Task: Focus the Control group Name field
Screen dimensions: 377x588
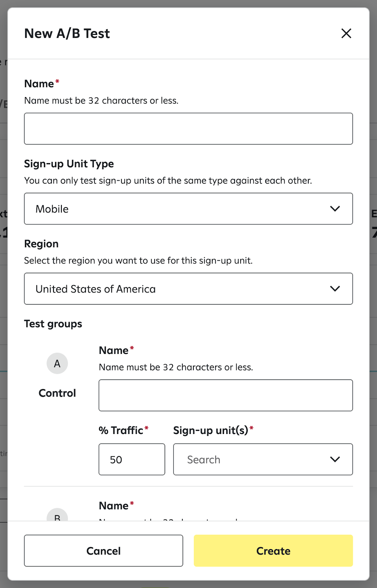Action: 225,395
